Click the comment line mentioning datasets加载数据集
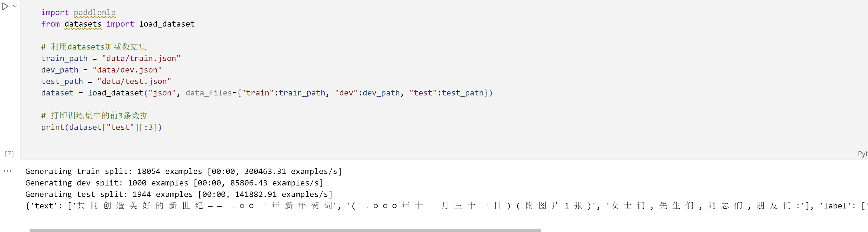 click(x=94, y=47)
